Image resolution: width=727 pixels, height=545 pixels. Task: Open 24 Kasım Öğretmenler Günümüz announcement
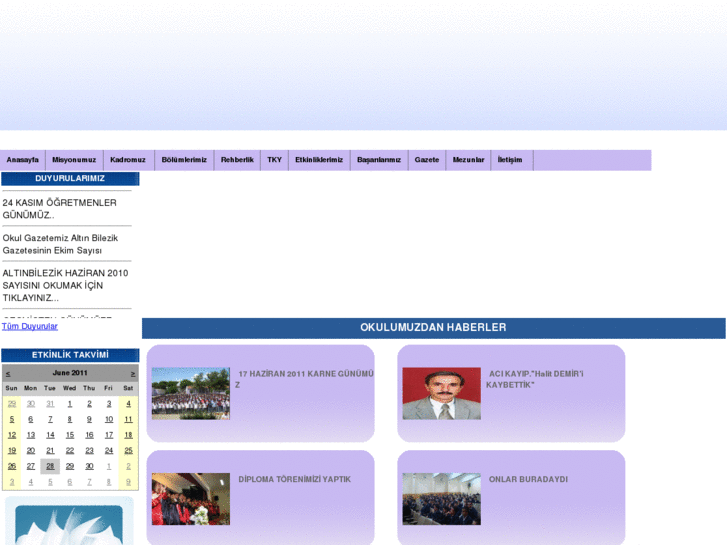click(x=59, y=209)
